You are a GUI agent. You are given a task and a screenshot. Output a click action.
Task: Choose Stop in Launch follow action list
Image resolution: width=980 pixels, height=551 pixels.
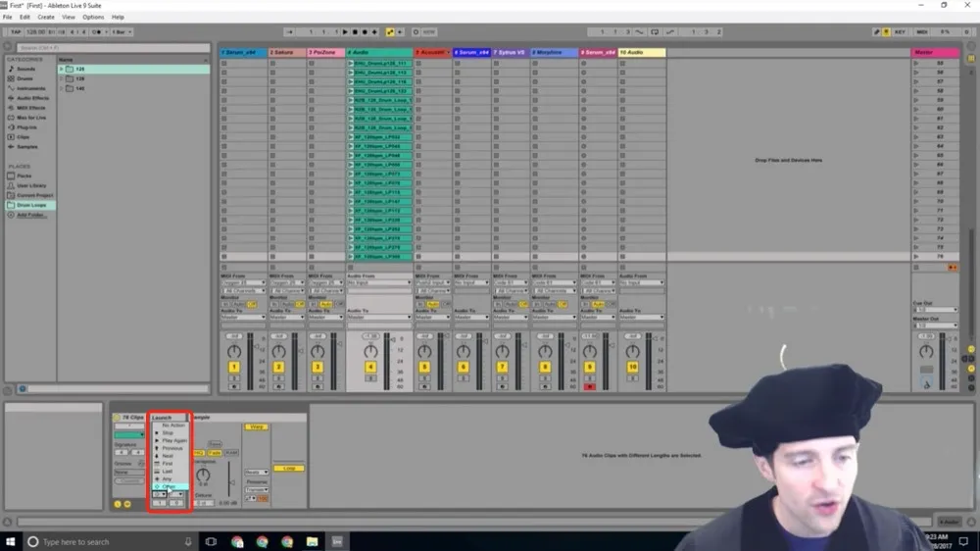click(x=169, y=432)
